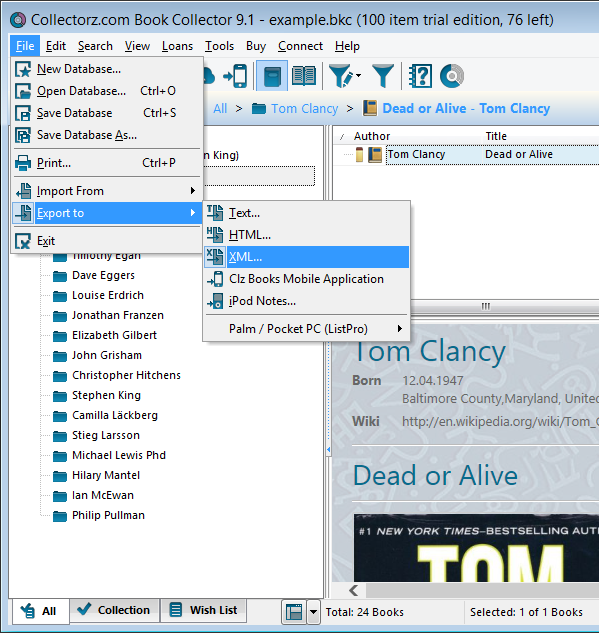
Task: Click the Save Database As icon
Action: (23, 135)
